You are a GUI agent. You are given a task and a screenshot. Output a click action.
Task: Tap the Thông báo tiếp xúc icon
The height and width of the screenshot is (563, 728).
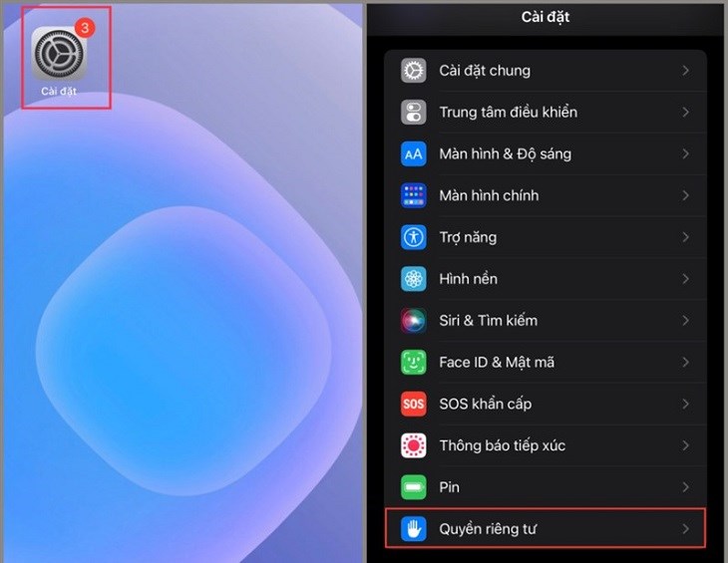pyautogui.click(x=413, y=445)
